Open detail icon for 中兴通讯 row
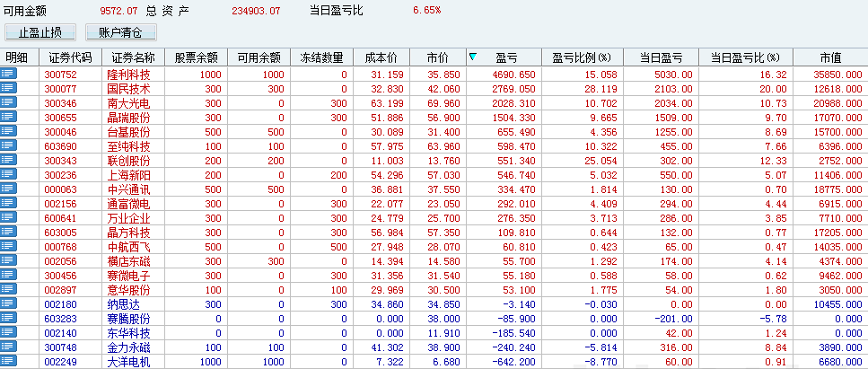Screen dimensions: 868x369 (9, 189)
